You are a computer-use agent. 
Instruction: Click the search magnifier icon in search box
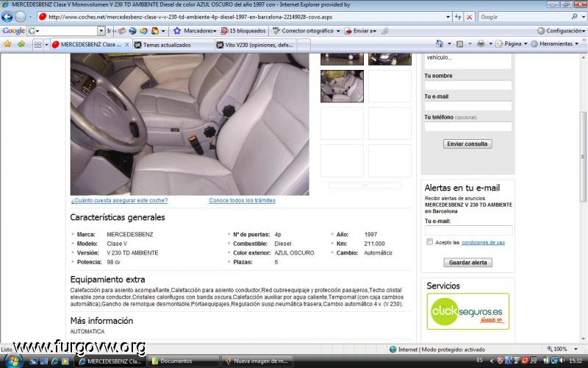(574, 17)
